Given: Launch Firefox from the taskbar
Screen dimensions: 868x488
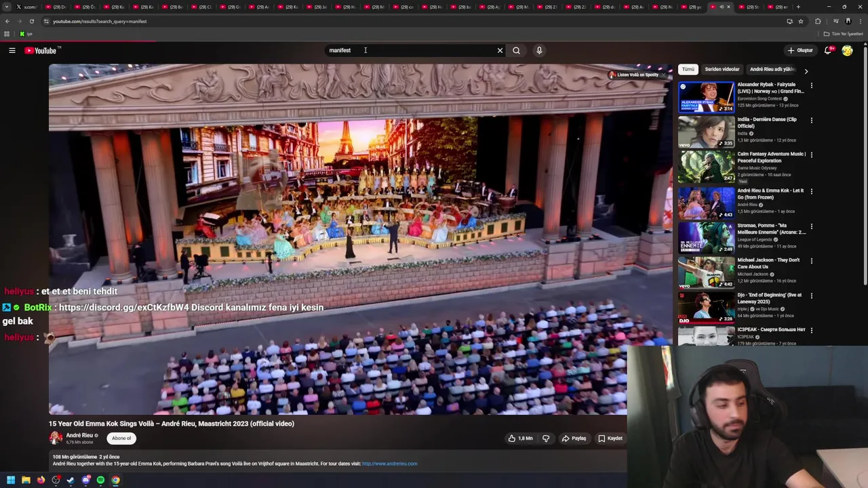Looking at the screenshot, I should (41, 480).
